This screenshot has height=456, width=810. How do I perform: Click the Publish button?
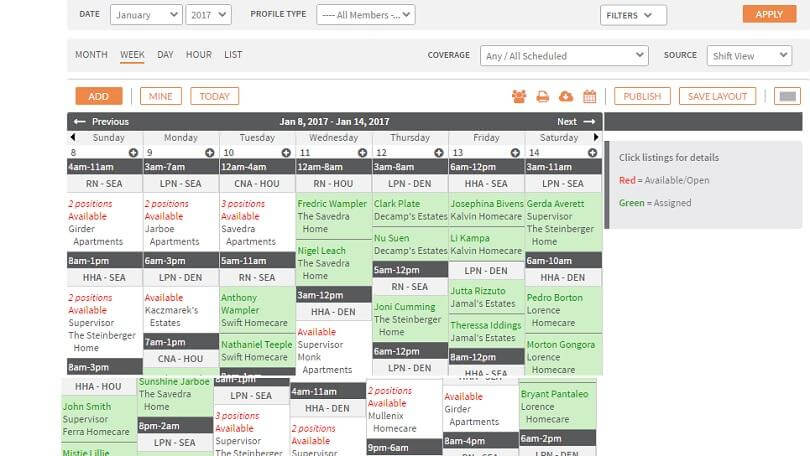coord(642,96)
